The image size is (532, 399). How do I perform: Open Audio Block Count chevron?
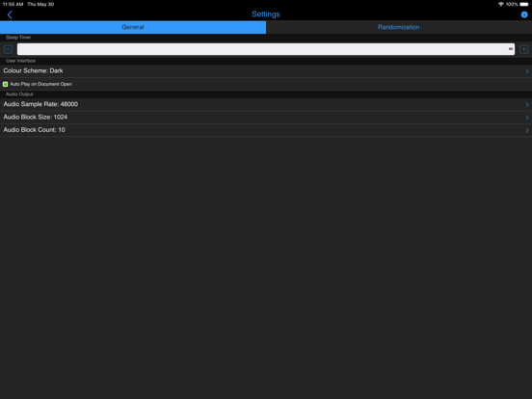tap(527, 130)
